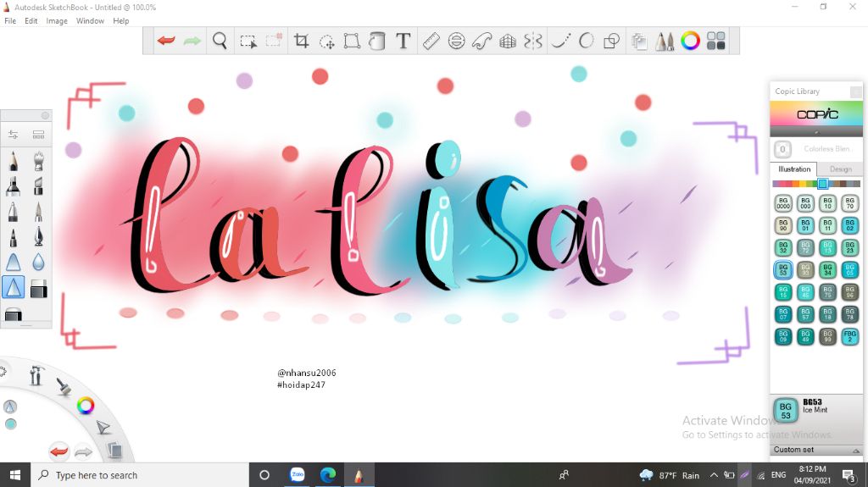Open the brushes icon in lagoon

tap(64, 387)
